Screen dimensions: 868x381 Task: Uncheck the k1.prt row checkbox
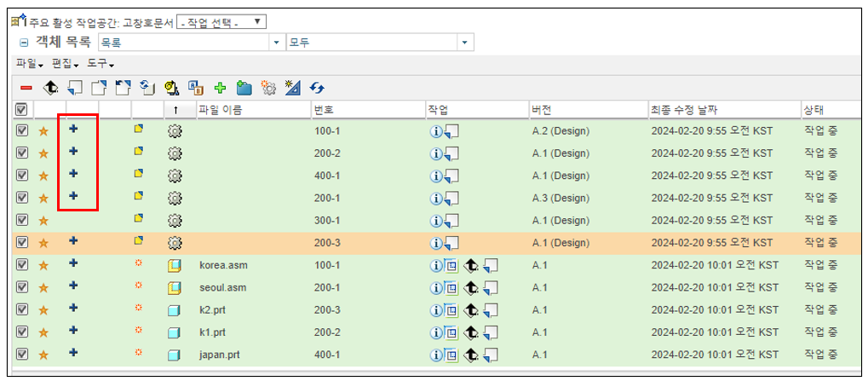[22, 332]
